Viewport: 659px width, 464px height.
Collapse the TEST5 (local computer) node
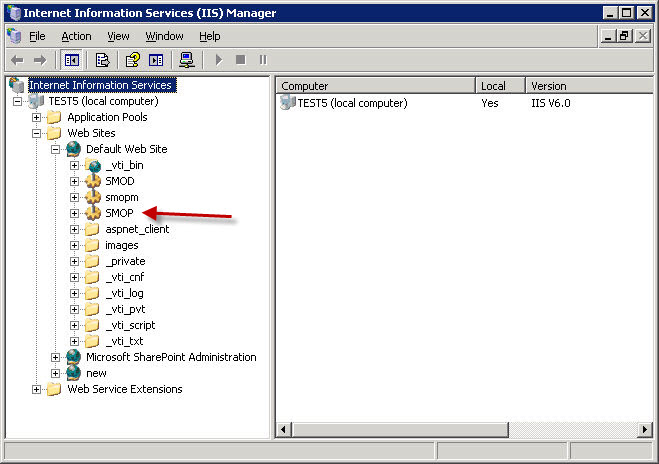click(x=17, y=101)
